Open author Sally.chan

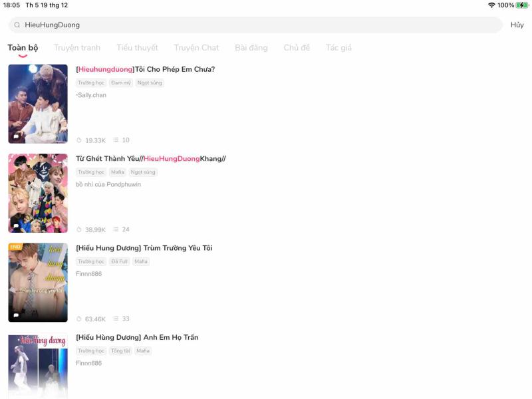(x=91, y=95)
